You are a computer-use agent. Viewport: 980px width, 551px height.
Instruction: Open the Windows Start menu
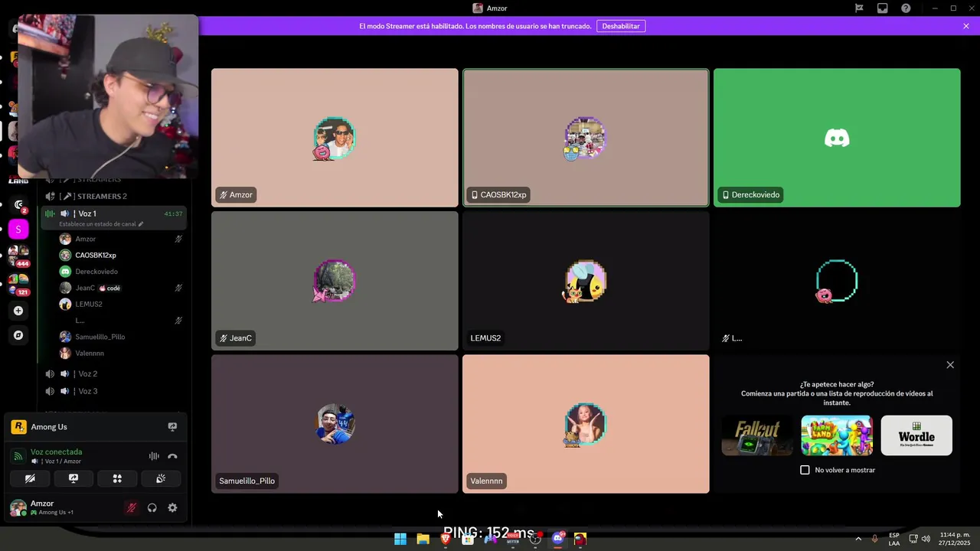400,539
